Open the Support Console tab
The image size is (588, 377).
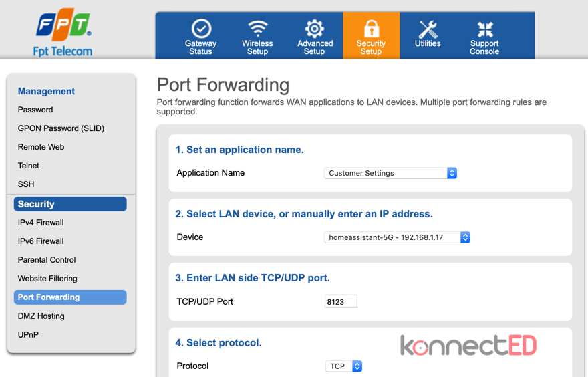[484, 37]
